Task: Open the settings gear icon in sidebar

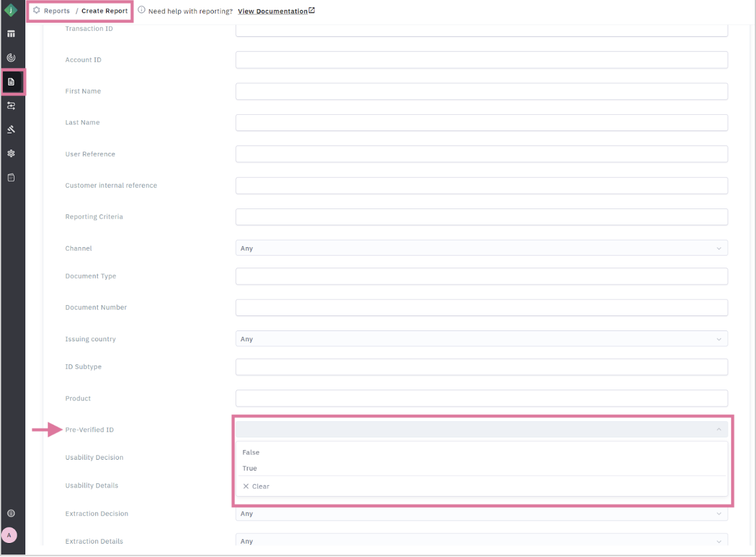Action: pos(11,153)
